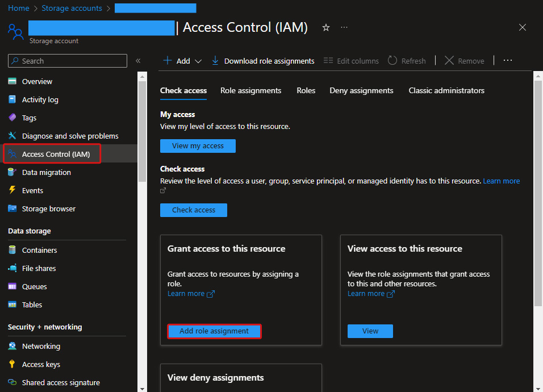The height and width of the screenshot is (392, 543).
Task: Open the header ellipsis next to star
Action: click(344, 27)
